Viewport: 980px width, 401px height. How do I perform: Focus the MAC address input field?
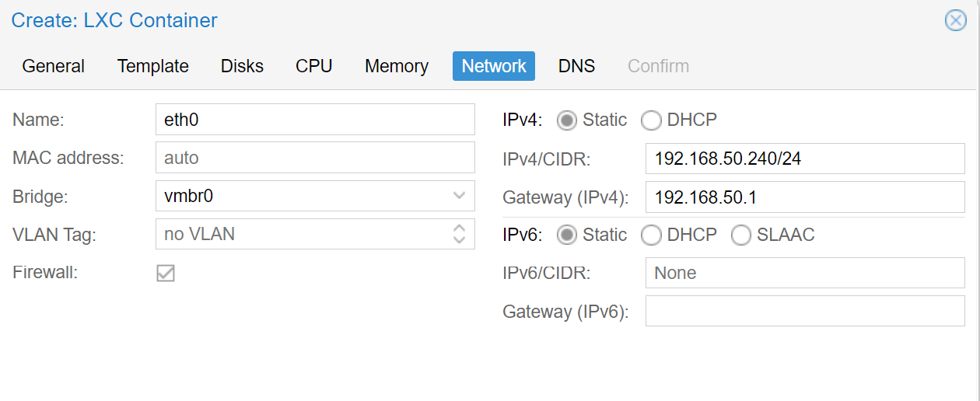[x=315, y=158]
